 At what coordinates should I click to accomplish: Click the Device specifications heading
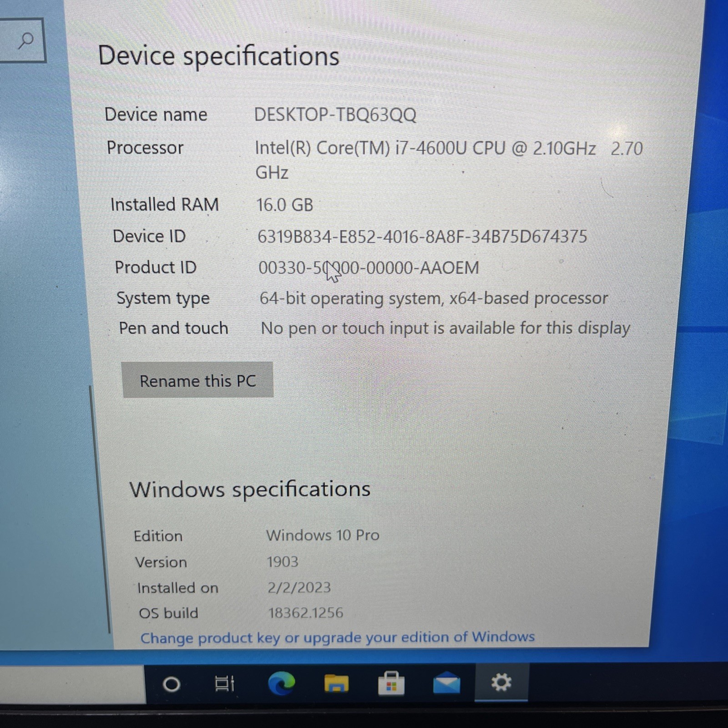point(219,56)
